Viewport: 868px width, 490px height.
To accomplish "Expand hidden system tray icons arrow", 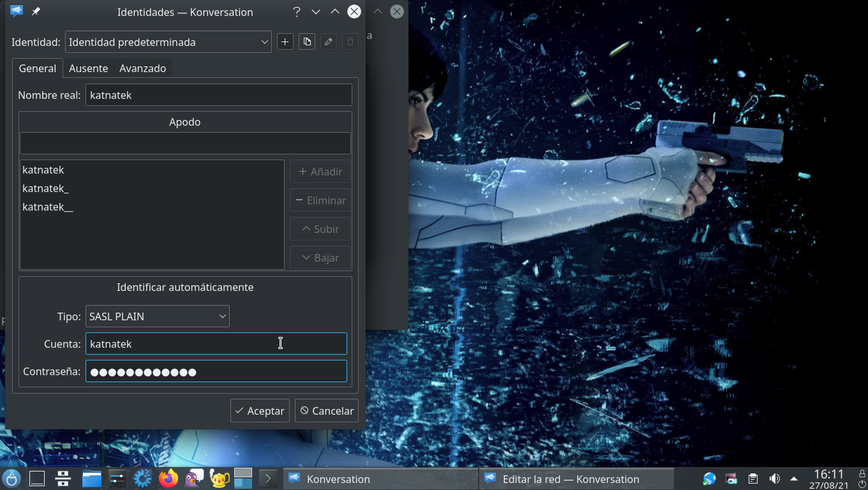I will point(794,479).
